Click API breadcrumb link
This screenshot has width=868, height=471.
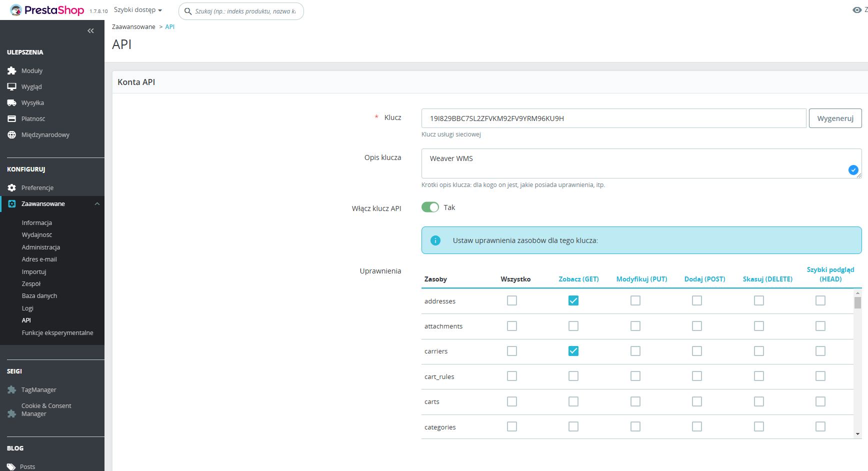coord(170,26)
